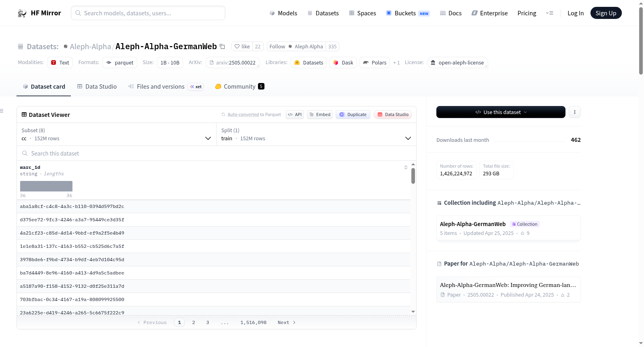Click the Next page button

287,322
